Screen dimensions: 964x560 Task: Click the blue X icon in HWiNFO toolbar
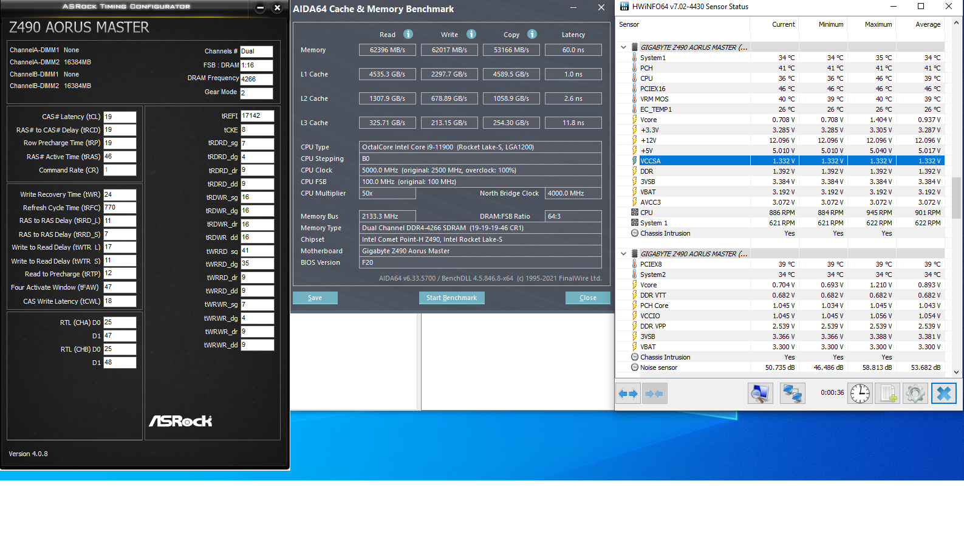[944, 394]
